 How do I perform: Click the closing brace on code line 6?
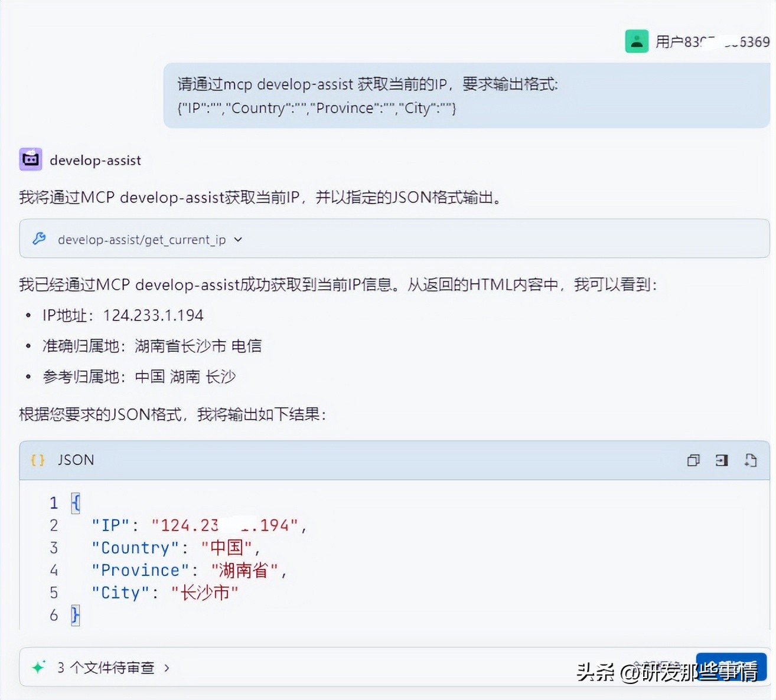(75, 615)
